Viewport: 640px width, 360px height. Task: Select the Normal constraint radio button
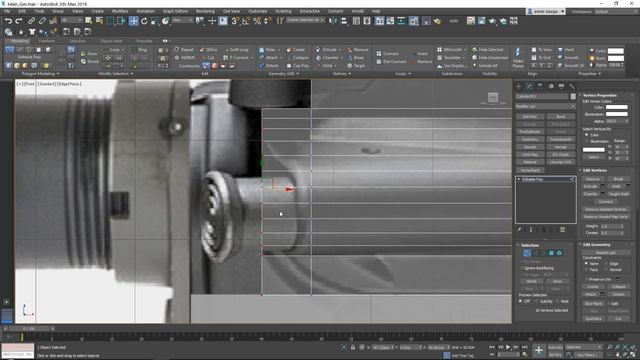coord(605,269)
